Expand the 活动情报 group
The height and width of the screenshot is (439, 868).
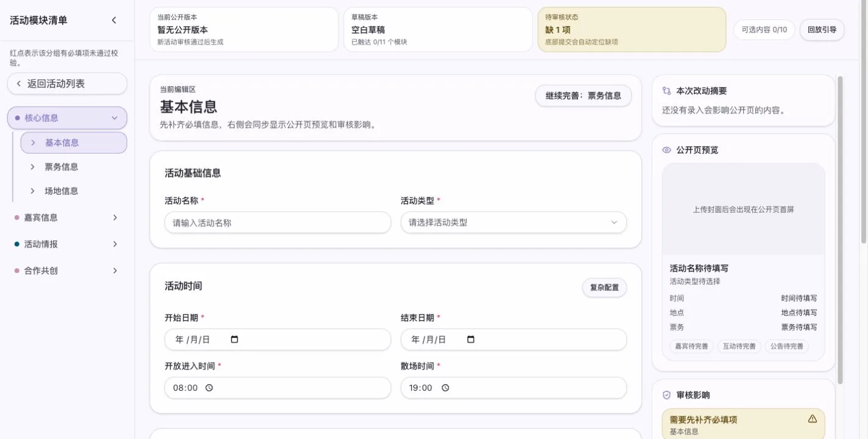(x=67, y=244)
